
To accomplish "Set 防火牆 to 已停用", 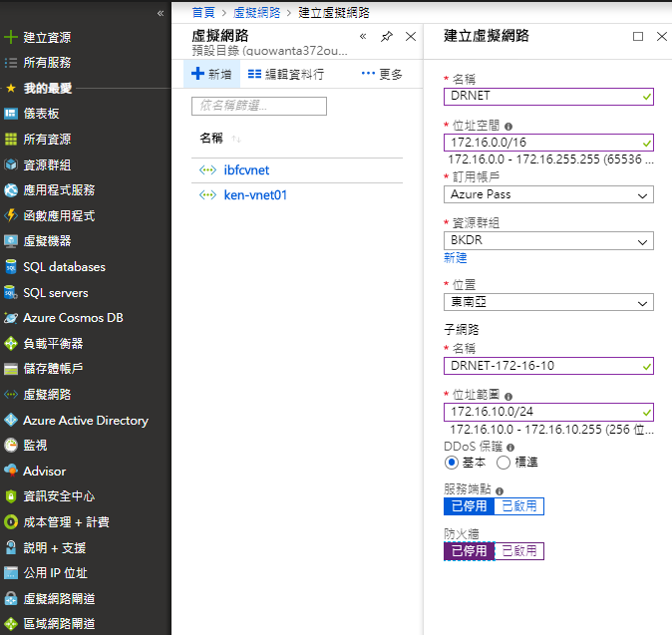I will coord(469,551).
